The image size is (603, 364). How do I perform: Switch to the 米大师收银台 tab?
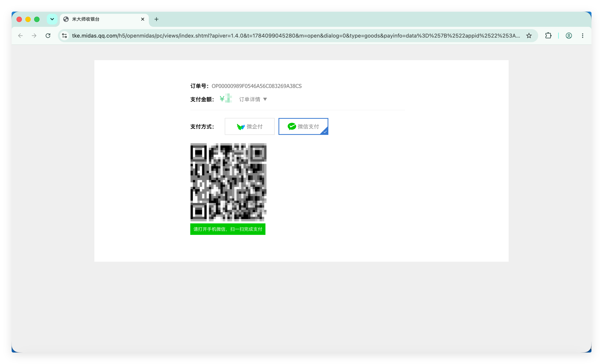pos(105,19)
